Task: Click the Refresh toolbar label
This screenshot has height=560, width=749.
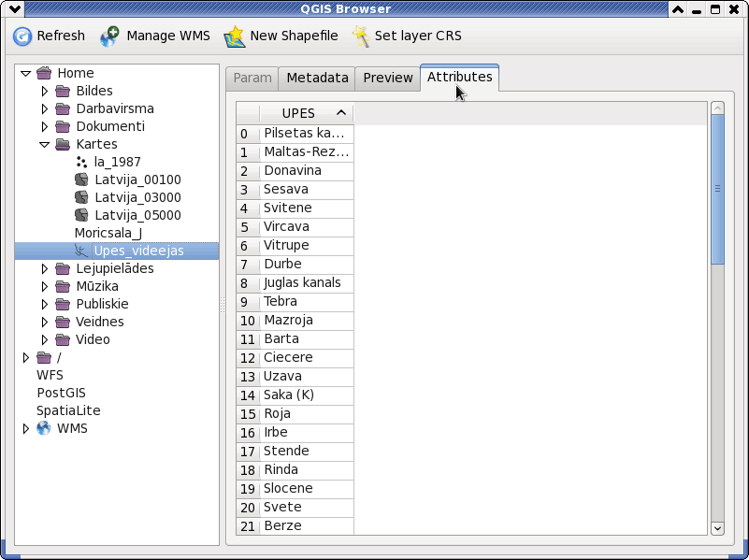Action: coord(61,36)
